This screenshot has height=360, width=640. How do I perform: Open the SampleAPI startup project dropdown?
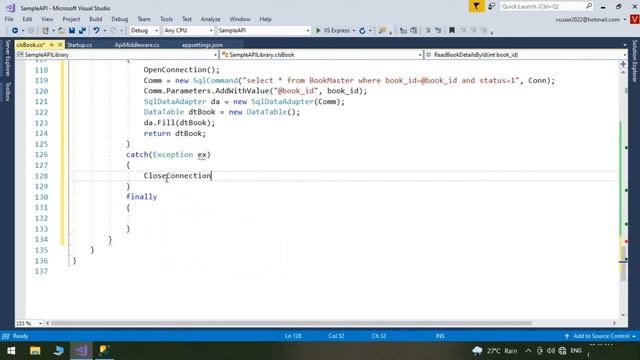click(264, 31)
